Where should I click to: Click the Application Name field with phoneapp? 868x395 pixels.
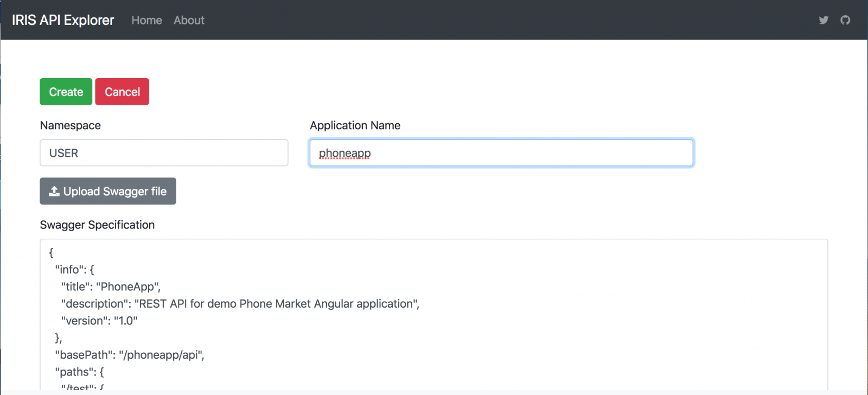click(501, 153)
